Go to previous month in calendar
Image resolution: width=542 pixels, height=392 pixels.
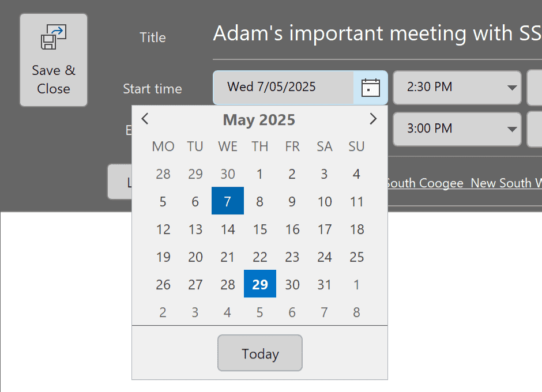(145, 119)
